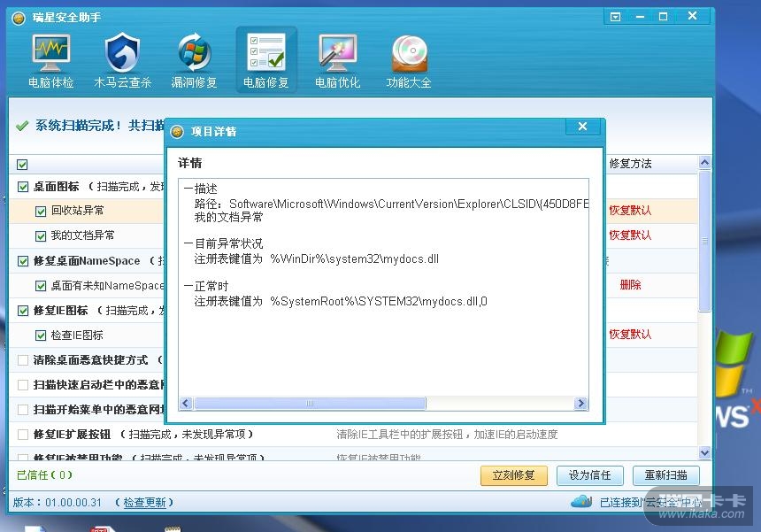761x532 pixels.
Task: Toggle the 修复IE图标 group checkbox
Action: pos(23,311)
